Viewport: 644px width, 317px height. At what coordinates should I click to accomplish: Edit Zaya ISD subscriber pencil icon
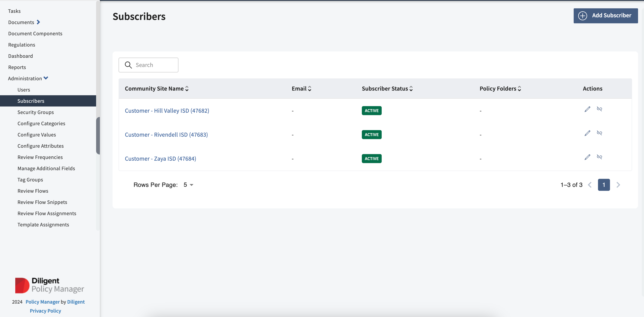[x=587, y=157]
